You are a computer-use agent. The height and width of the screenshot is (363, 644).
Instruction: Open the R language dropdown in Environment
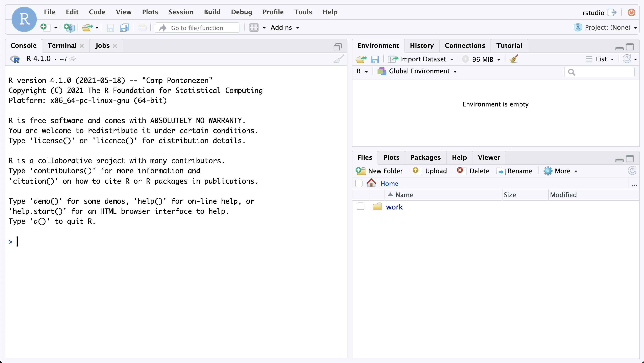point(362,71)
